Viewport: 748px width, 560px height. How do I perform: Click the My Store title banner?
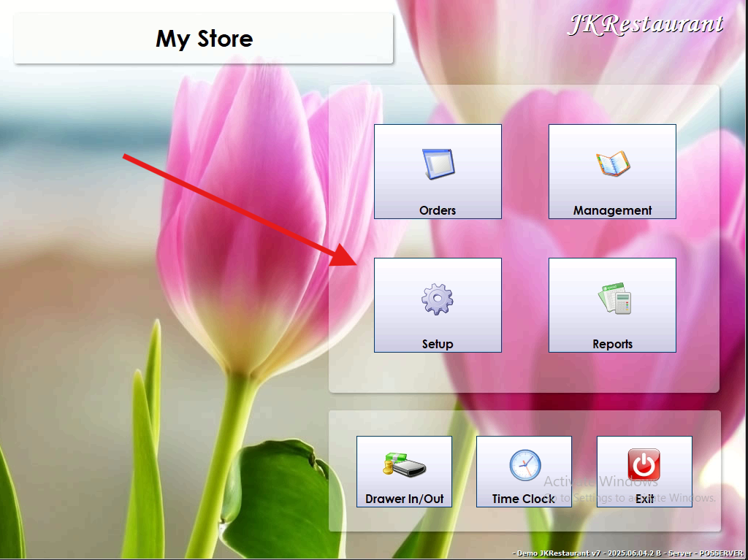pos(204,39)
